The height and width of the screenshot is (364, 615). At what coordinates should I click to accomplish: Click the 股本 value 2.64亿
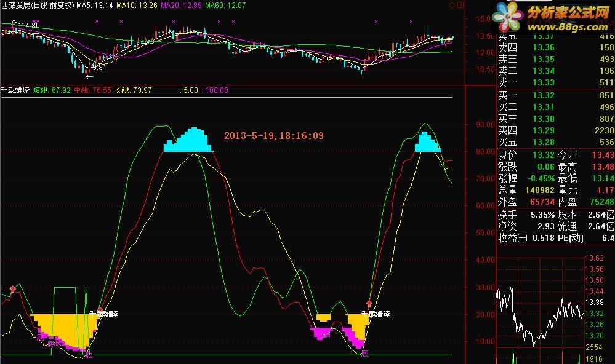click(601, 215)
